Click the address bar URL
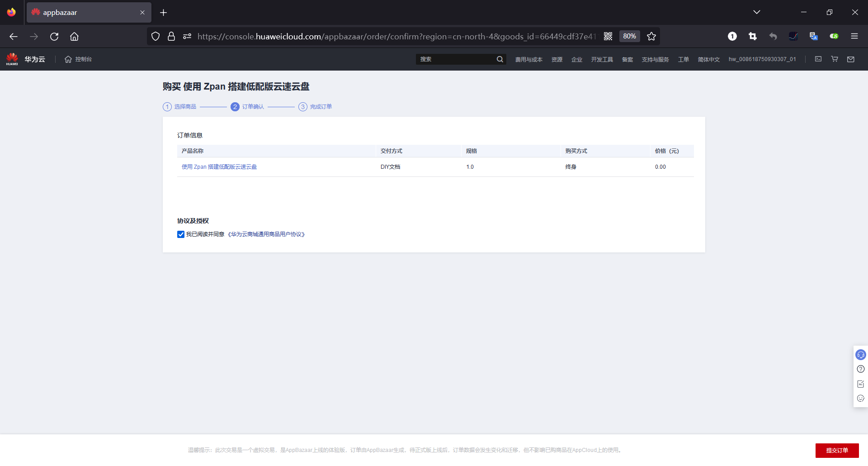 (x=396, y=36)
